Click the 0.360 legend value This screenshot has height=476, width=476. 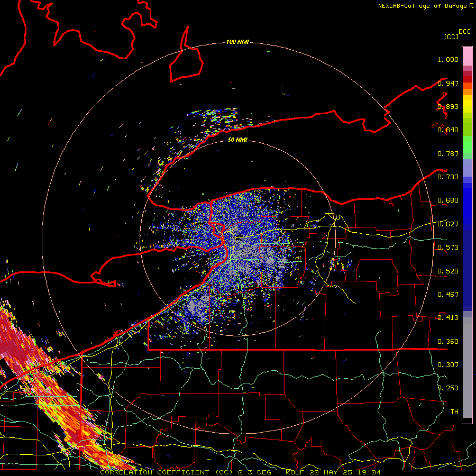point(448,342)
